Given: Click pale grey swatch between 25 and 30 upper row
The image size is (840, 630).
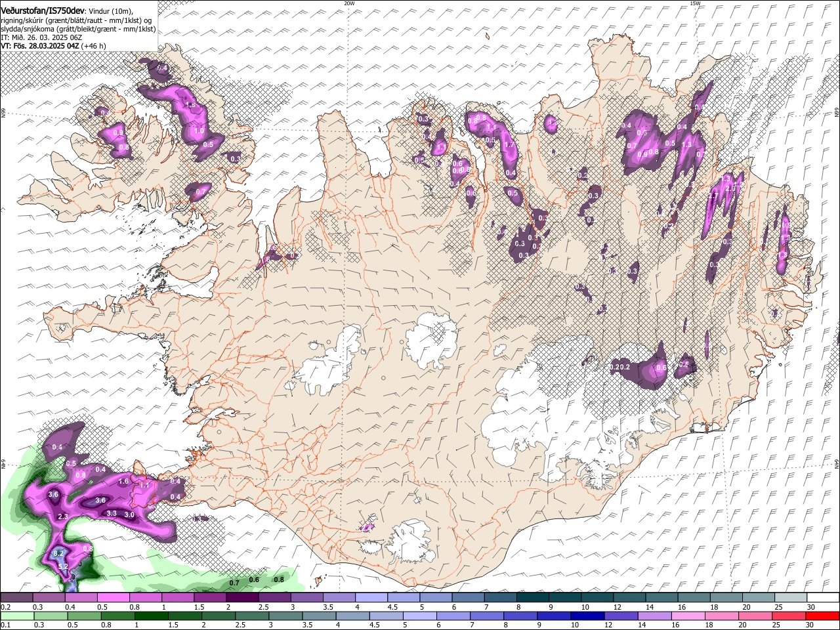Looking at the screenshot, I should 791,598.
